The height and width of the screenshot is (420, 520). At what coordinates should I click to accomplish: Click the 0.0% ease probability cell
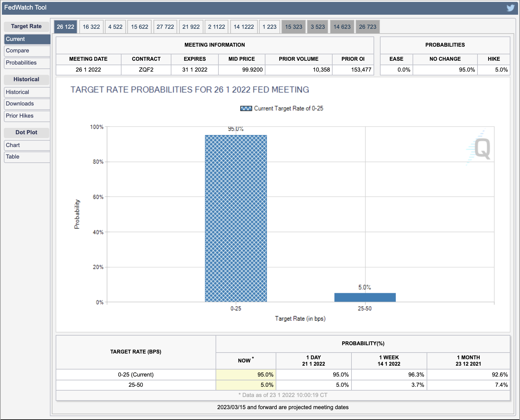point(397,70)
